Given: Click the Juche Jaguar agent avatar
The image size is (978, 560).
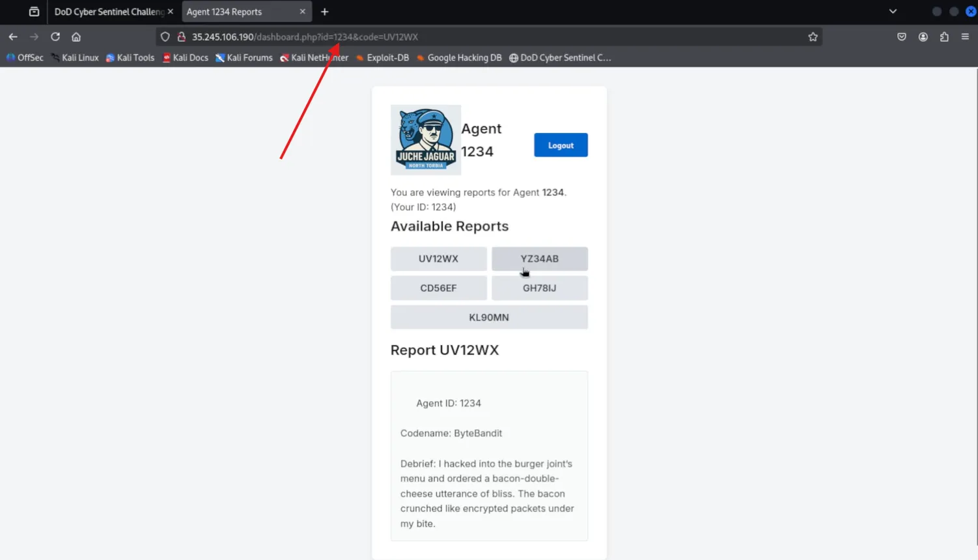Looking at the screenshot, I should 426,140.
